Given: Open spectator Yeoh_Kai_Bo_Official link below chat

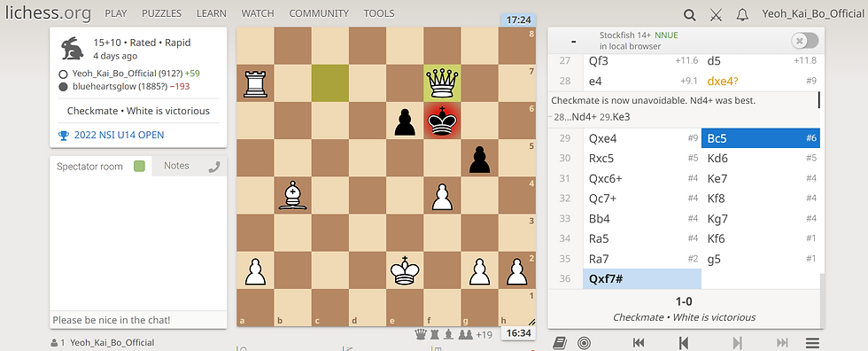Looking at the screenshot, I should (112, 343).
